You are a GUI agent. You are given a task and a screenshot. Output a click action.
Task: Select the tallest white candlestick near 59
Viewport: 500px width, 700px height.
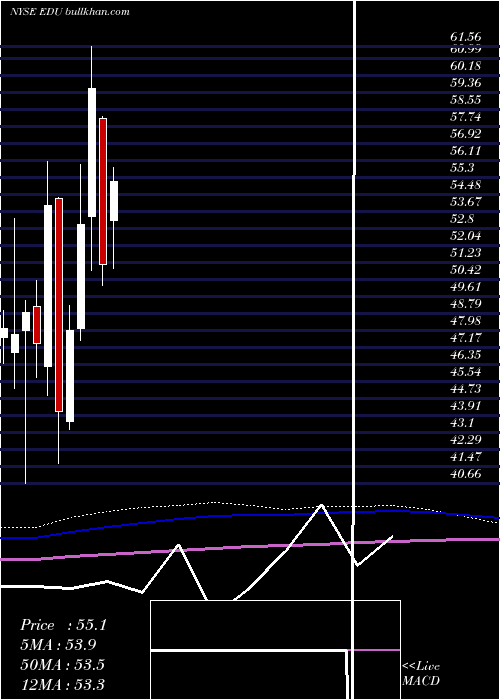click(x=92, y=153)
